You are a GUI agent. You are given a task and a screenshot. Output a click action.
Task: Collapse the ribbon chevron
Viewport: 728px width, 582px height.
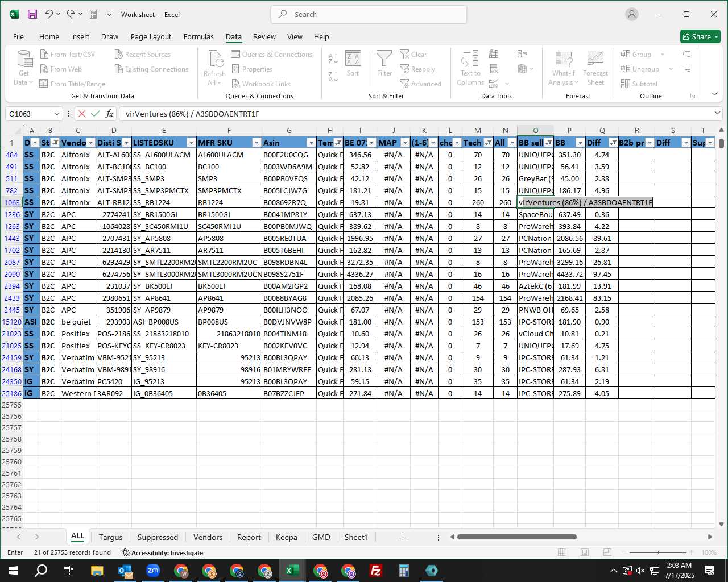click(715, 94)
